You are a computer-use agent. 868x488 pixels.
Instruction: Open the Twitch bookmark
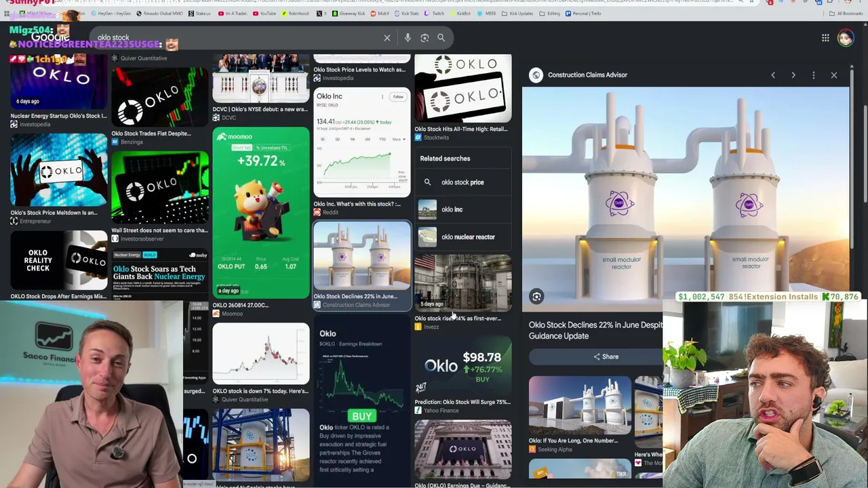(435, 14)
